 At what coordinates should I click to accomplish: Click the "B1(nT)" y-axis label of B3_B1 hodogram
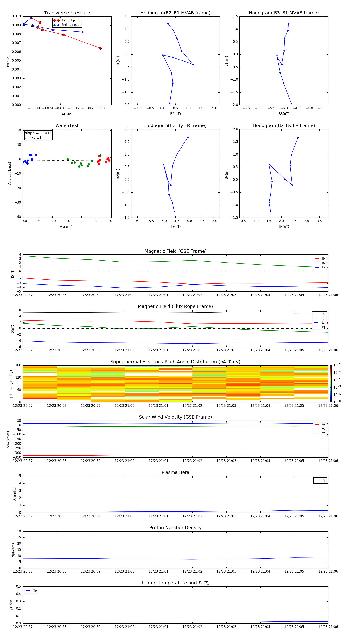point(226,61)
